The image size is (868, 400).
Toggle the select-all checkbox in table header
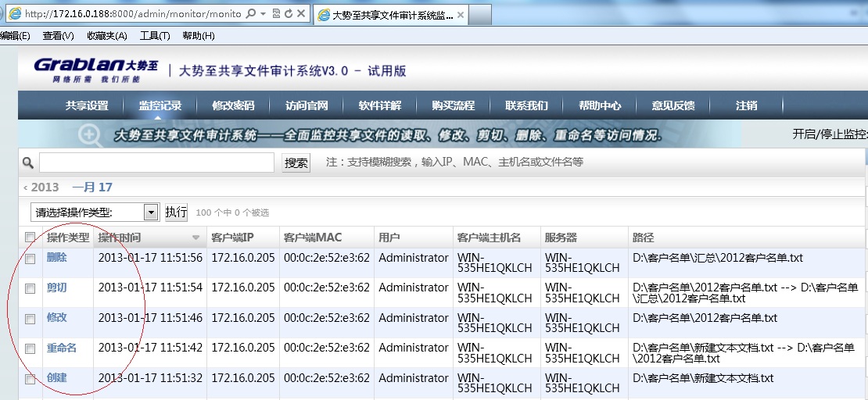pyautogui.click(x=30, y=237)
